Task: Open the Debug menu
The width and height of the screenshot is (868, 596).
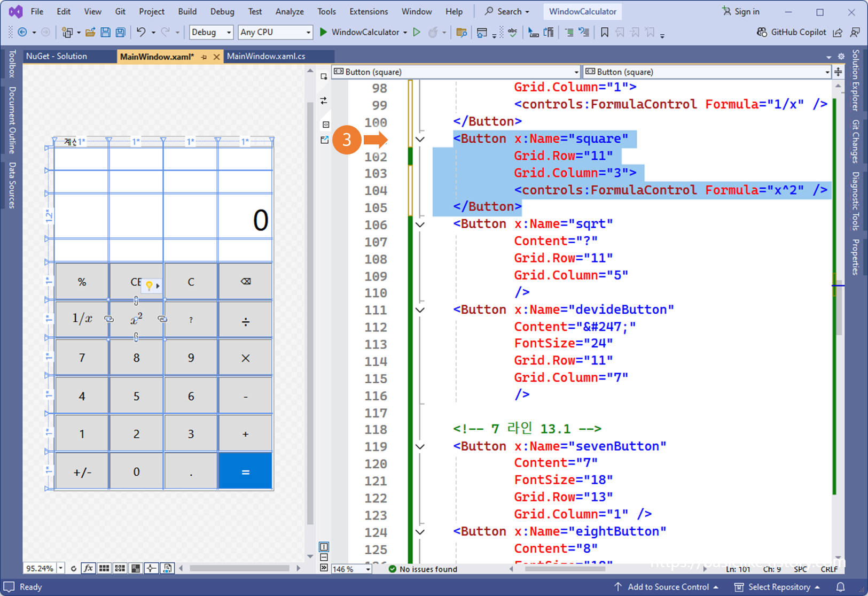Action: pyautogui.click(x=222, y=11)
